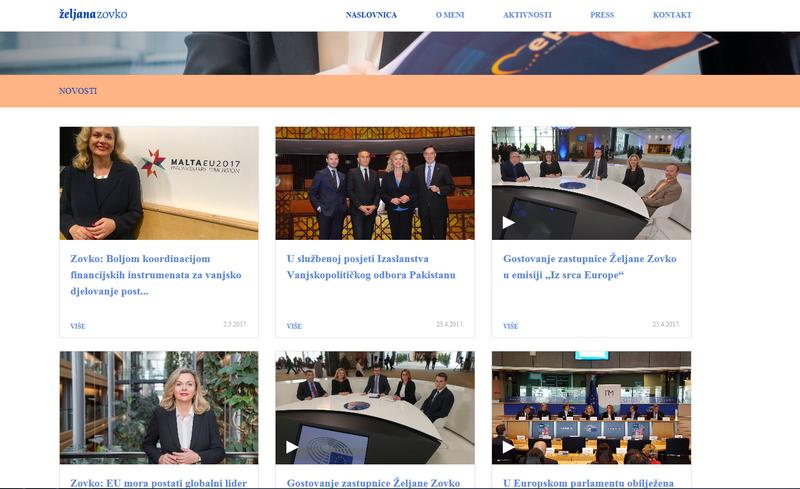
Task: Select the NOVOSTI section heading
Action: tap(78, 91)
